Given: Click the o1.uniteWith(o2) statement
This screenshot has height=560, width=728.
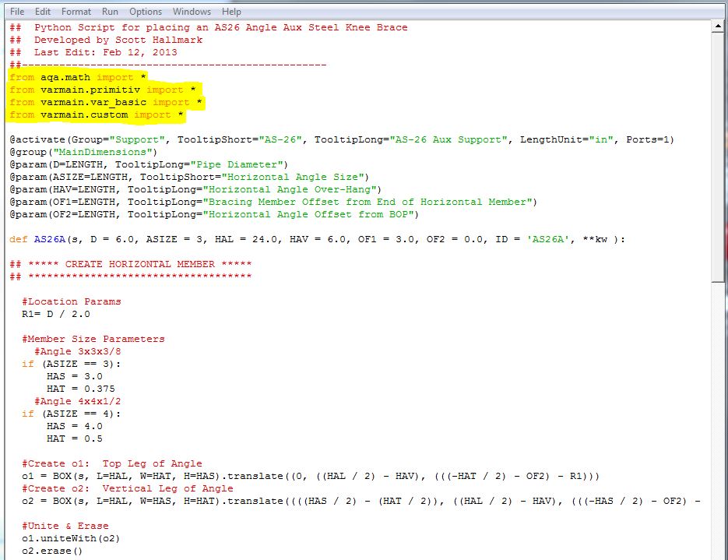Looking at the screenshot, I should click(x=70, y=538).
